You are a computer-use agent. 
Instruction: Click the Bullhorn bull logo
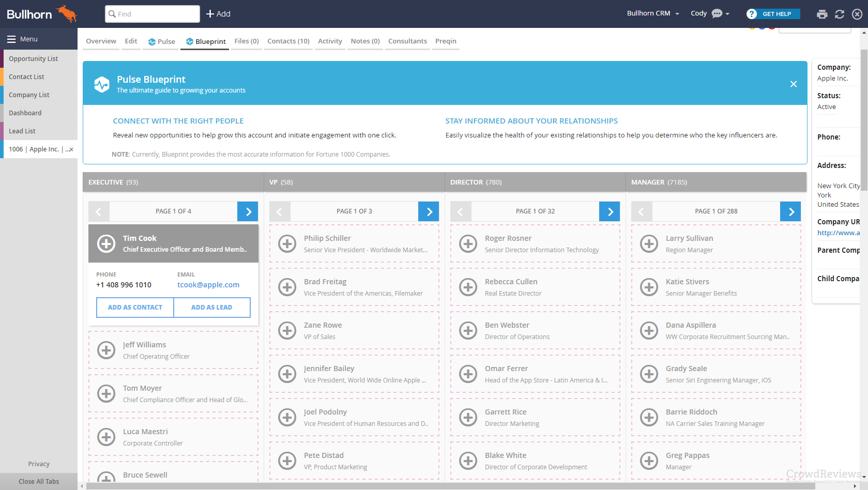pos(67,13)
